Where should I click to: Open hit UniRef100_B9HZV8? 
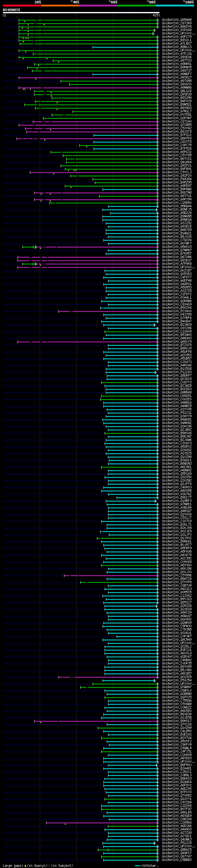[x=176, y=26]
